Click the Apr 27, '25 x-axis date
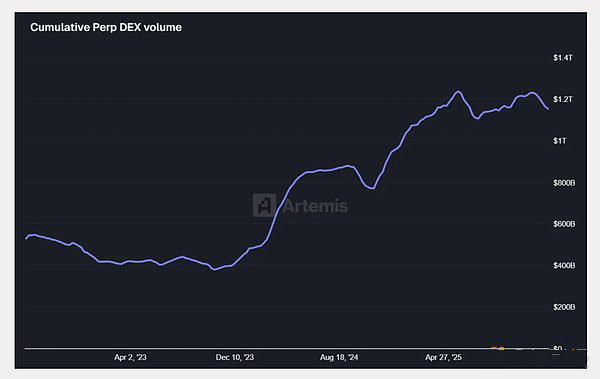This screenshot has height=379, width=600. click(443, 358)
